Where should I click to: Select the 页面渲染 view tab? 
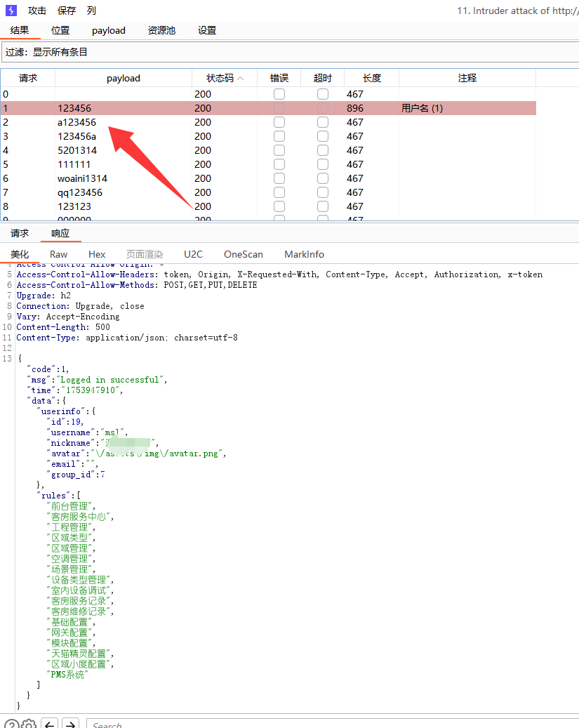(145, 254)
